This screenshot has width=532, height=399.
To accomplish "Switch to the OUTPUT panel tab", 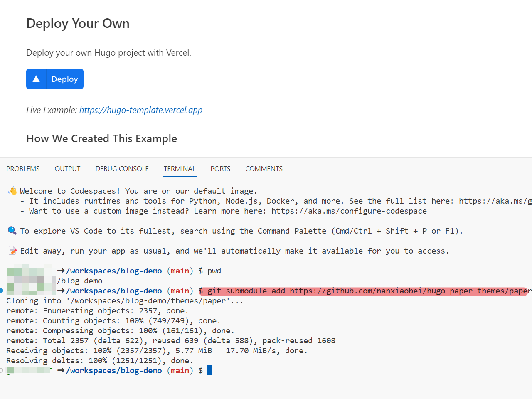I will click(x=67, y=169).
